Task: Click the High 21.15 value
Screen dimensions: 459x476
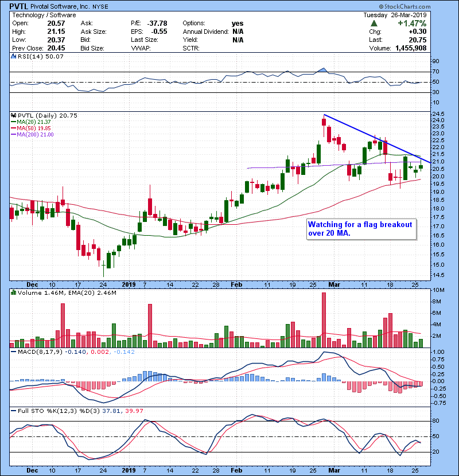Action: (56, 32)
